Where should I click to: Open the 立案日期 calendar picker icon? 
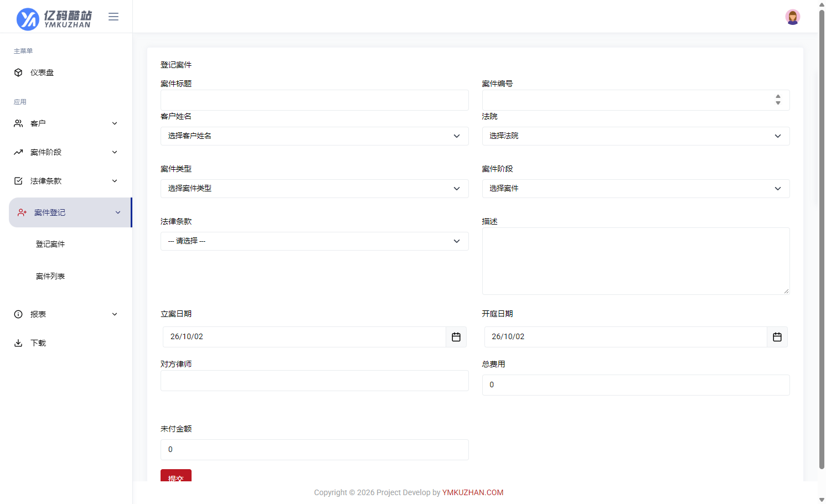tap(456, 337)
